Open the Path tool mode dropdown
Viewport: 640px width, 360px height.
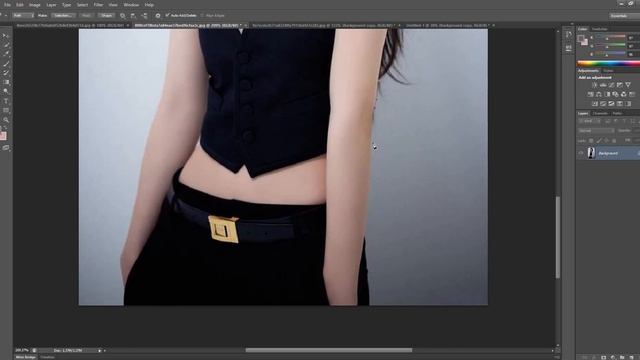[x=23, y=16]
